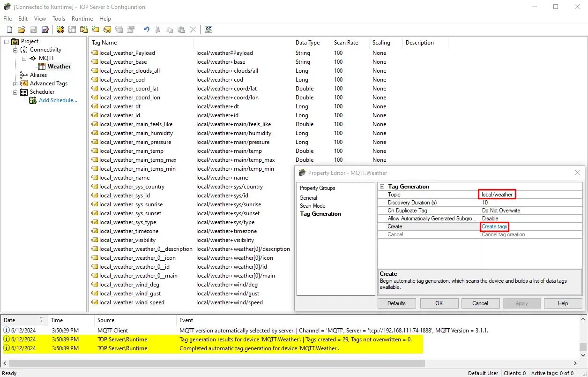588x377 pixels.
Task: Expand the Advanced Tags tree node
Action: point(14,83)
